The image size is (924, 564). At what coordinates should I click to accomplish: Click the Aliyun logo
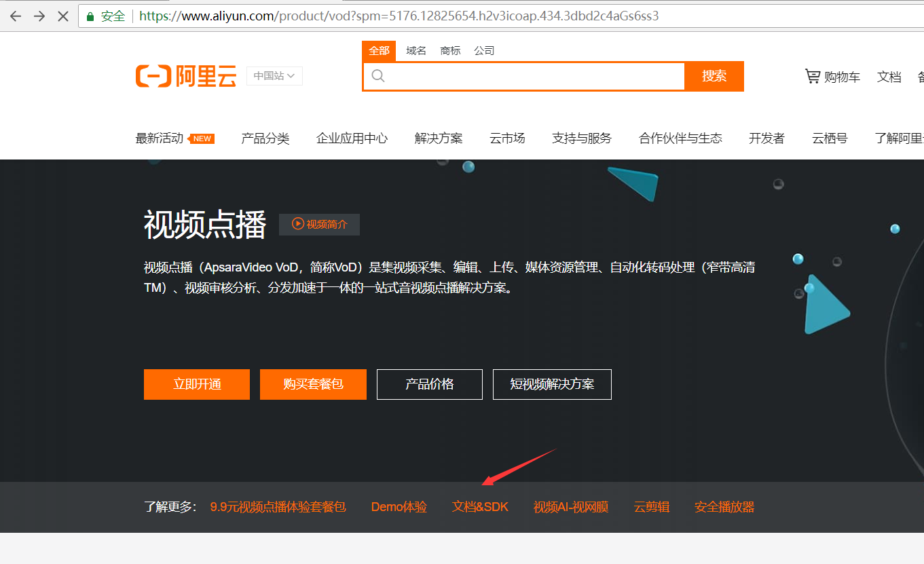pos(186,76)
